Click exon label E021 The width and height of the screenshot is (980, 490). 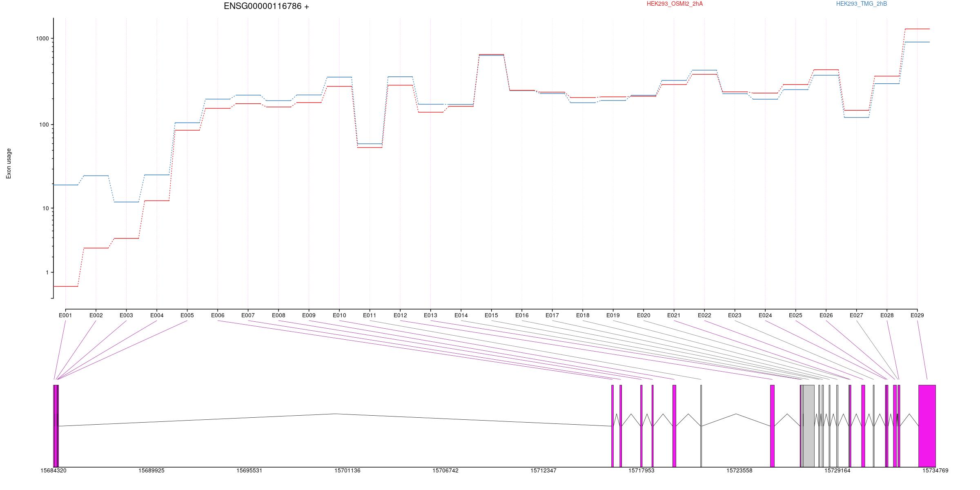(x=674, y=315)
